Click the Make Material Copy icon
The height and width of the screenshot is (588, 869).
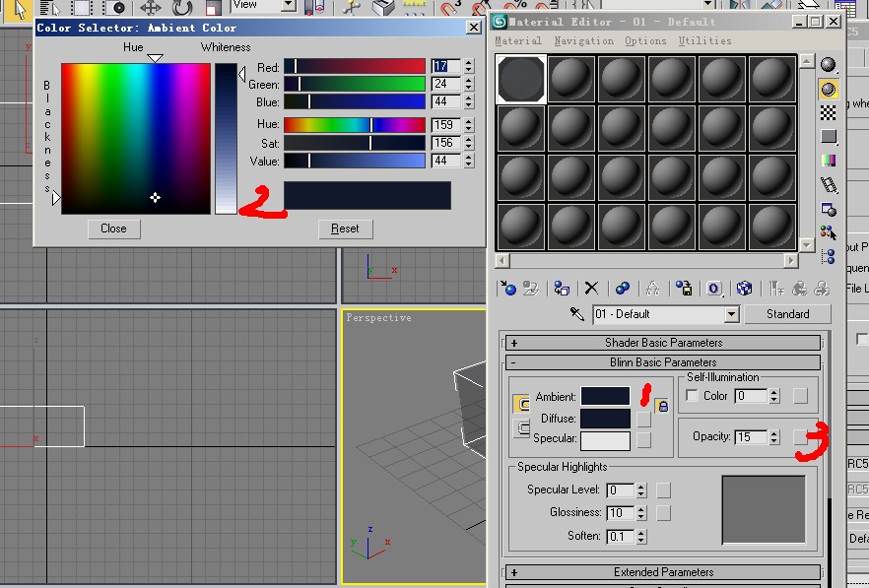623,288
